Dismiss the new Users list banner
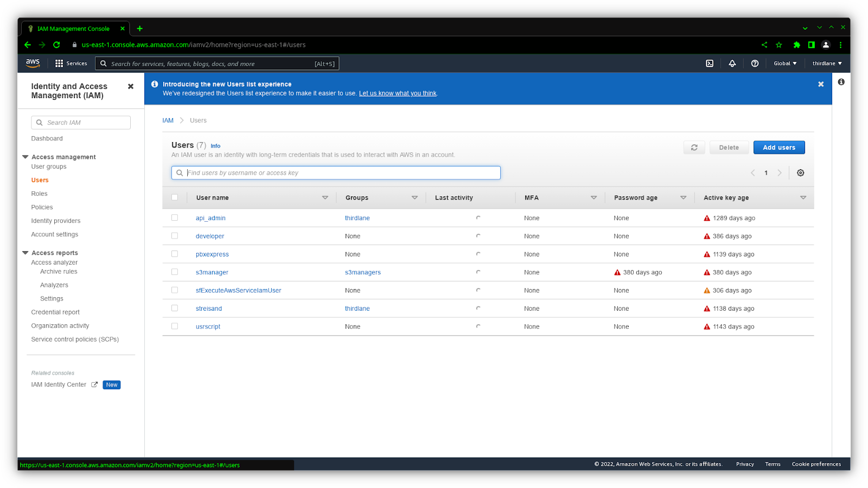The image size is (868, 488). tap(821, 84)
